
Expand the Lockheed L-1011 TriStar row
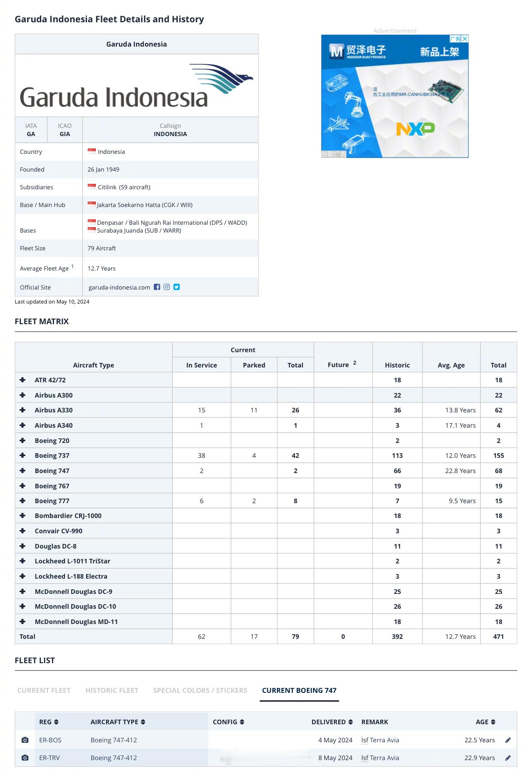pos(23,561)
